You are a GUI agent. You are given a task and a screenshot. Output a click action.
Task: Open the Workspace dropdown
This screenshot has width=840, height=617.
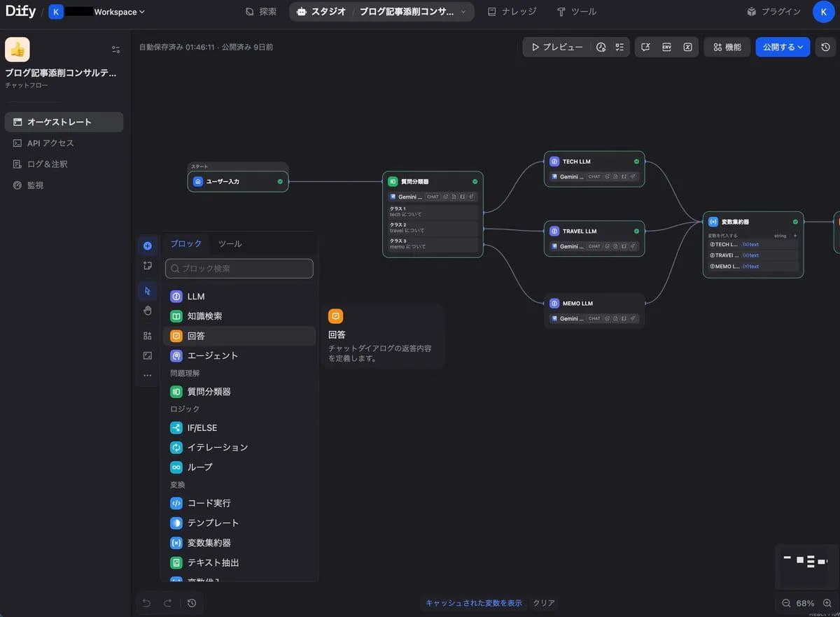click(x=119, y=12)
